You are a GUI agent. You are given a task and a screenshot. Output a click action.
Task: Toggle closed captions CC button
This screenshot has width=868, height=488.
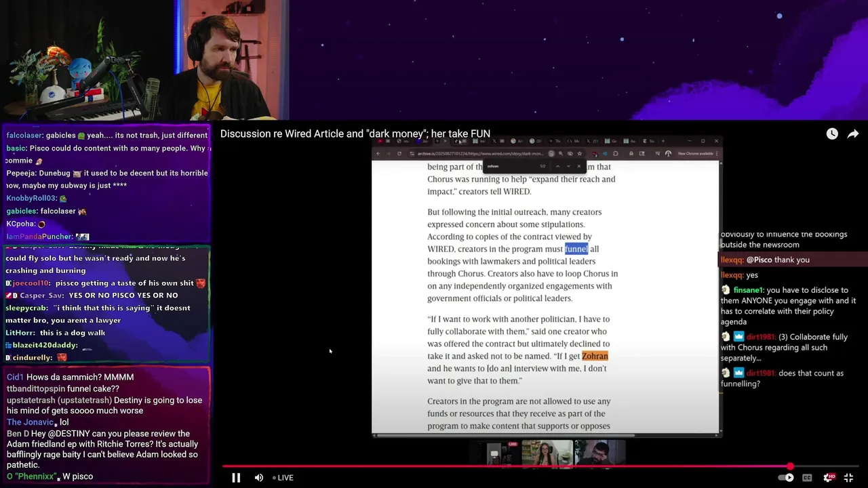807,478
